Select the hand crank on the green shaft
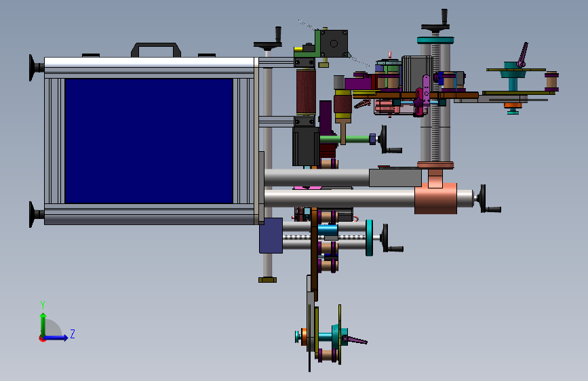Image resolution: width=588 pixels, height=381 pixels. [390, 140]
